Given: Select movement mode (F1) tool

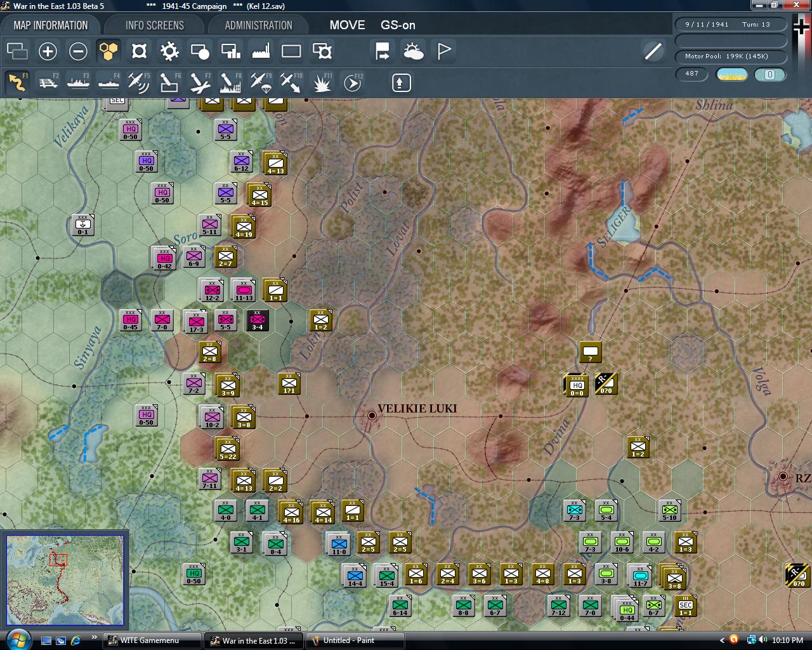Looking at the screenshot, I should point(17,83).
